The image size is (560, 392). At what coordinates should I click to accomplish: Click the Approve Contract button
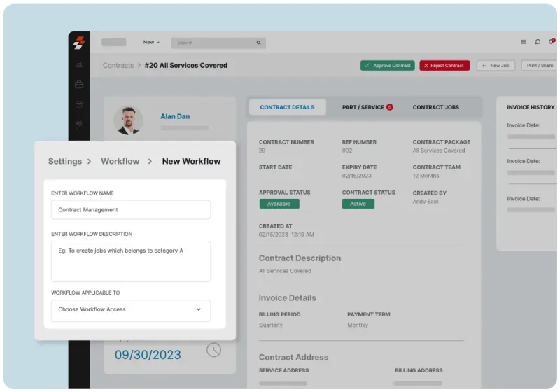point(388,66)
